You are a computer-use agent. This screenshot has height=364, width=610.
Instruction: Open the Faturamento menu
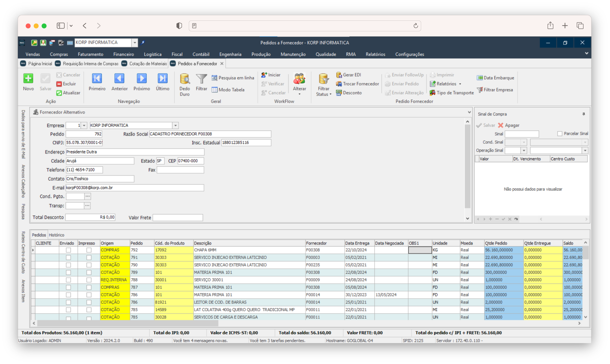(x=91, y=55)
